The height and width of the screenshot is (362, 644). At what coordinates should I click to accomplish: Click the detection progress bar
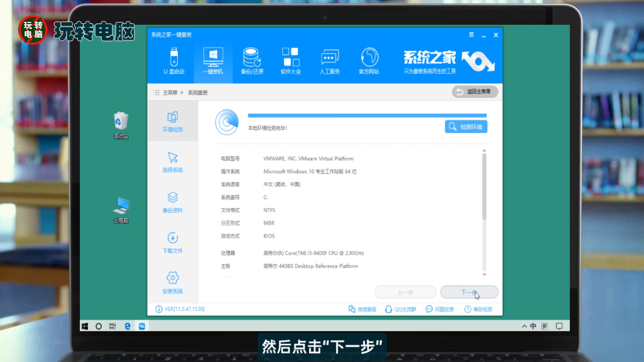pyautogui.click(x=367, y=116)
